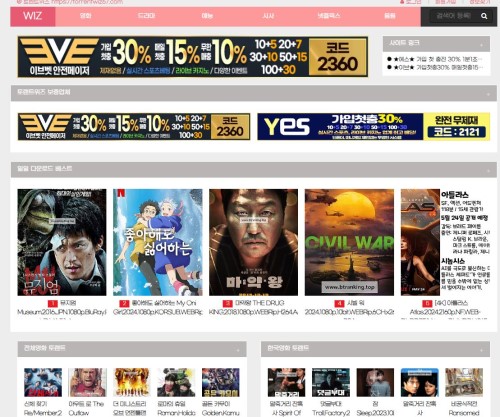This screenshot has width=500, height=417.
Task: Open the Sleep 2023 thumbnail
Action: 375,382
